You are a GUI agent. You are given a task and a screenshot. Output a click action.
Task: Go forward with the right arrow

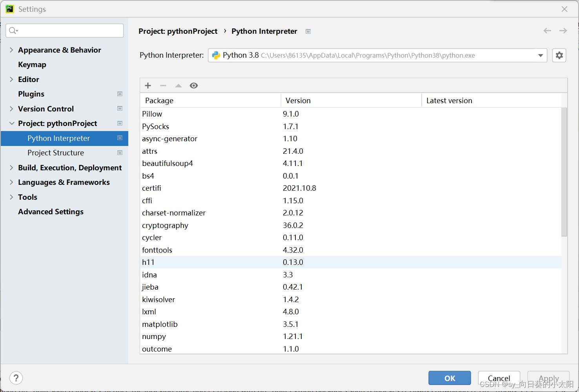pos(563,31)
